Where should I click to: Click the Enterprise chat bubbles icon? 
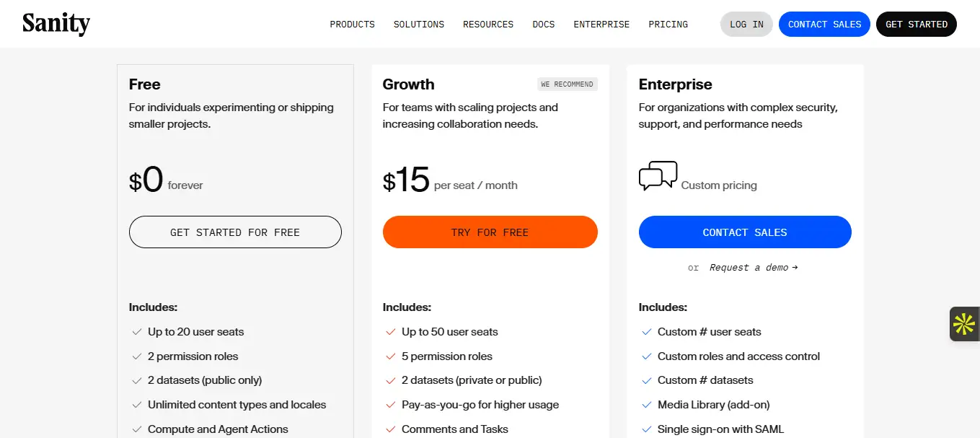(658, 176)
